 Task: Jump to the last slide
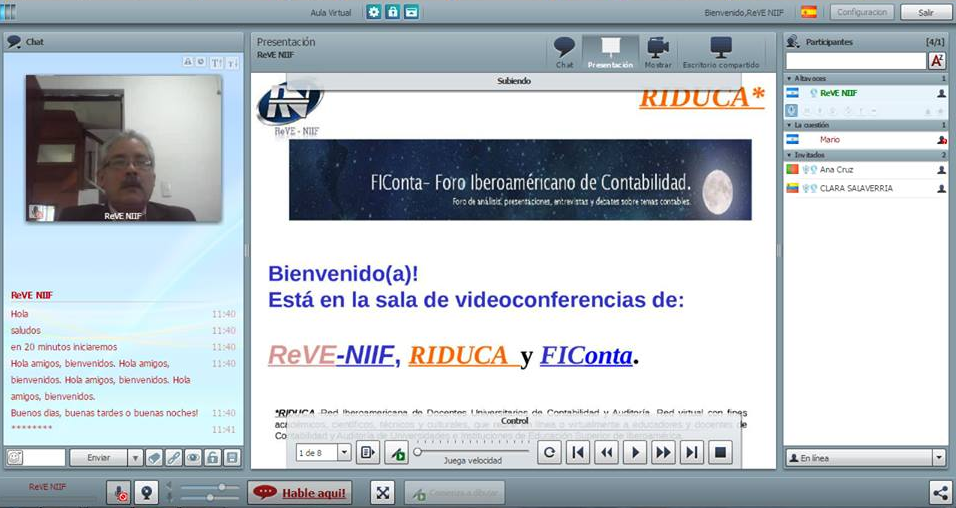[x=691, y=453]
